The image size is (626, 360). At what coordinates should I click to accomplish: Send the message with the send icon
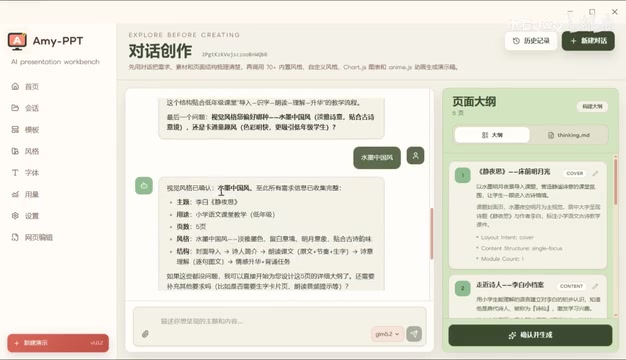point(414,334)
